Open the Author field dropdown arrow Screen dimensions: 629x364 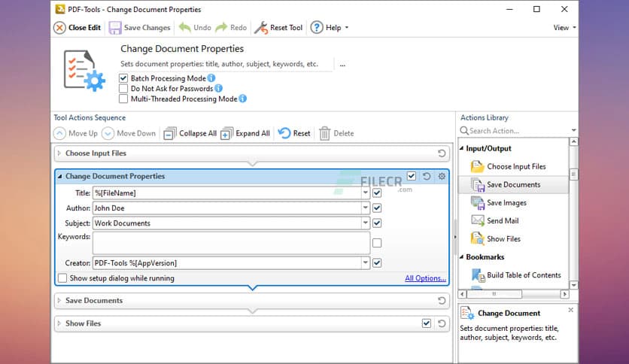click(366, 208)
